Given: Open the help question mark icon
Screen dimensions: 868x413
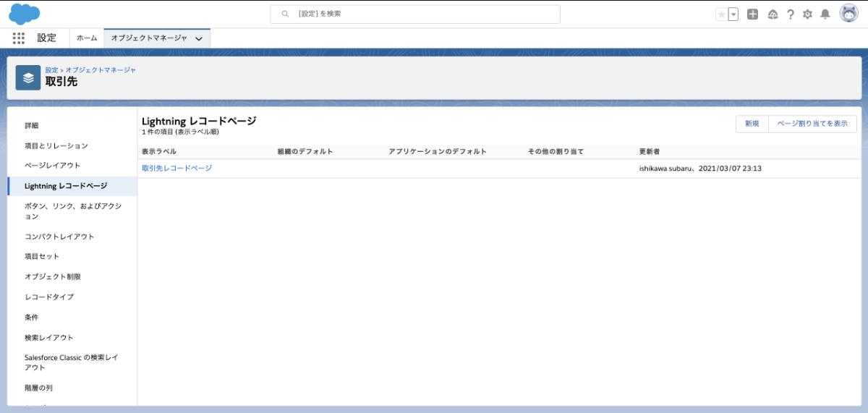Looking at the screenshot, I should (791, 14).
